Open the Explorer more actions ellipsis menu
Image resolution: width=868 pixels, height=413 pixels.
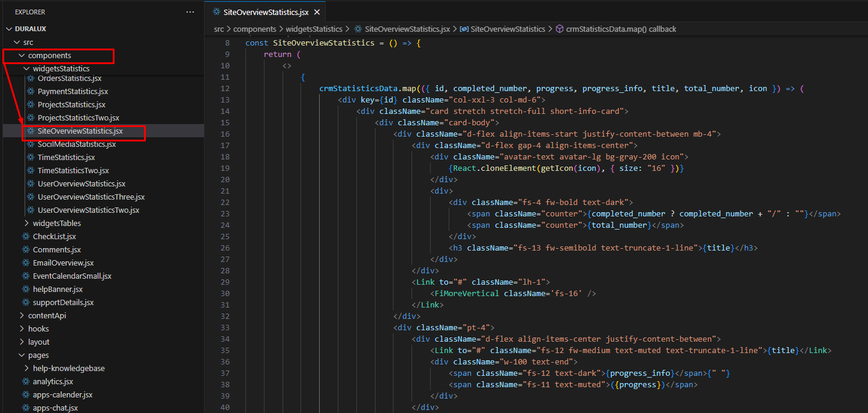[190, 12]
